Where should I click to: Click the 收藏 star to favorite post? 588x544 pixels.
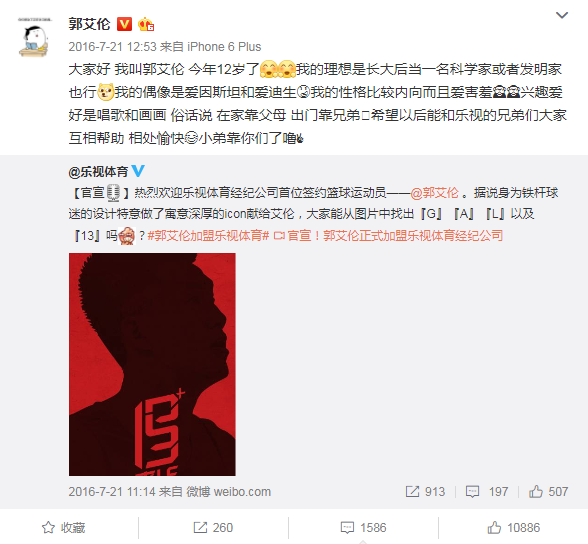point(64,528)
